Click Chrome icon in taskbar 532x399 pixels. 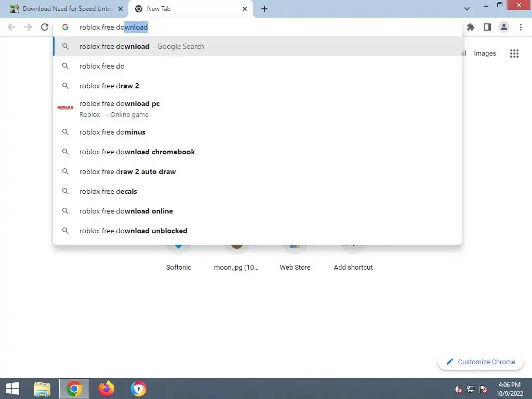click(x=74, y=389)
